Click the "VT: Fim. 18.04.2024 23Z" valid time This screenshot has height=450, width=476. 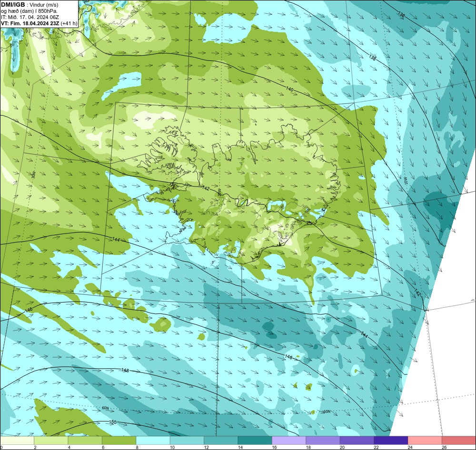click(30, 23)
